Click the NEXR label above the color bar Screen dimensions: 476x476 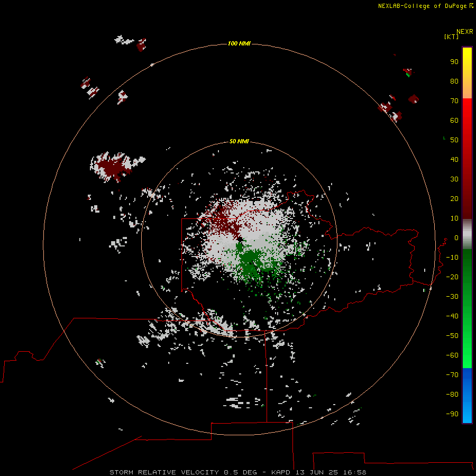(464, 32)
